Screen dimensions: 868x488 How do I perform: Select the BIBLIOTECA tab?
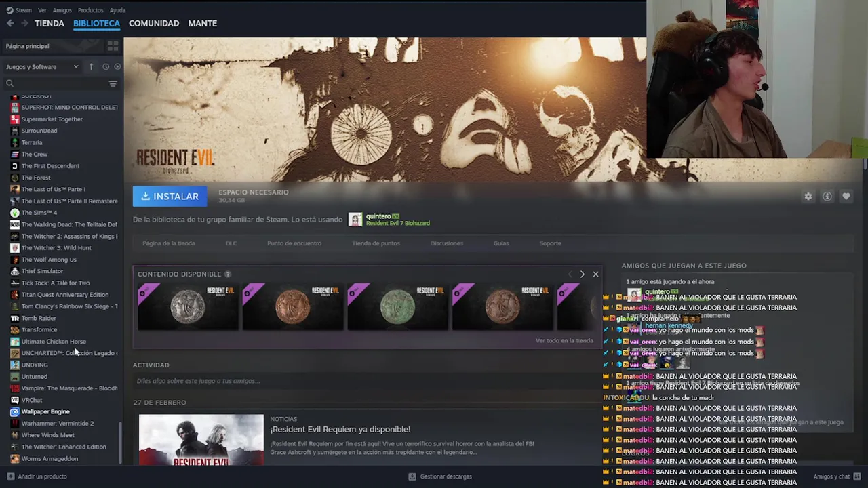pyautogui.click(x=96, y=23)
